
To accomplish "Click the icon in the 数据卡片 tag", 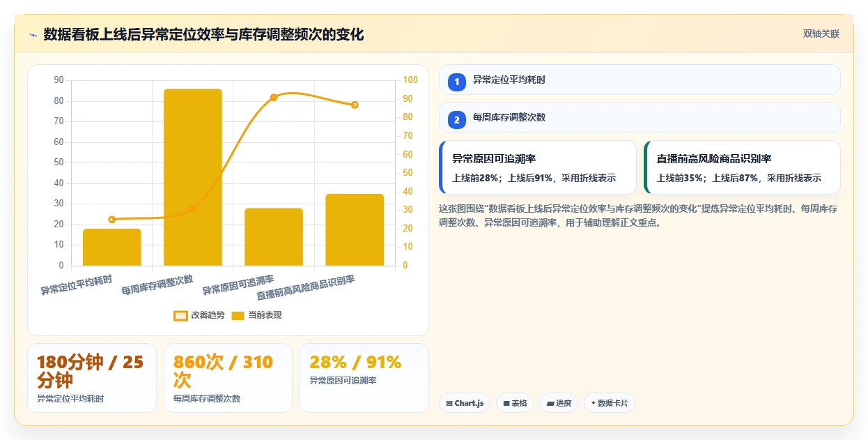I will coord(594,403).
